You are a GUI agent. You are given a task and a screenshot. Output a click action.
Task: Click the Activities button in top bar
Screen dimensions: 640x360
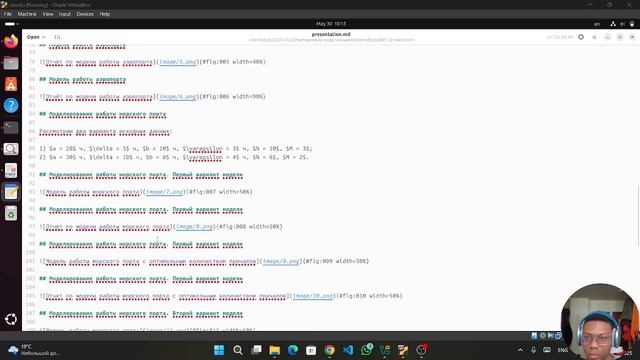coord(10,24)
